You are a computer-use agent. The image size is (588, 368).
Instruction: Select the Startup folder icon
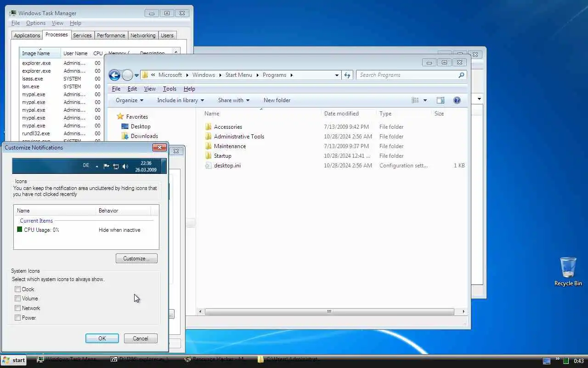208,155
